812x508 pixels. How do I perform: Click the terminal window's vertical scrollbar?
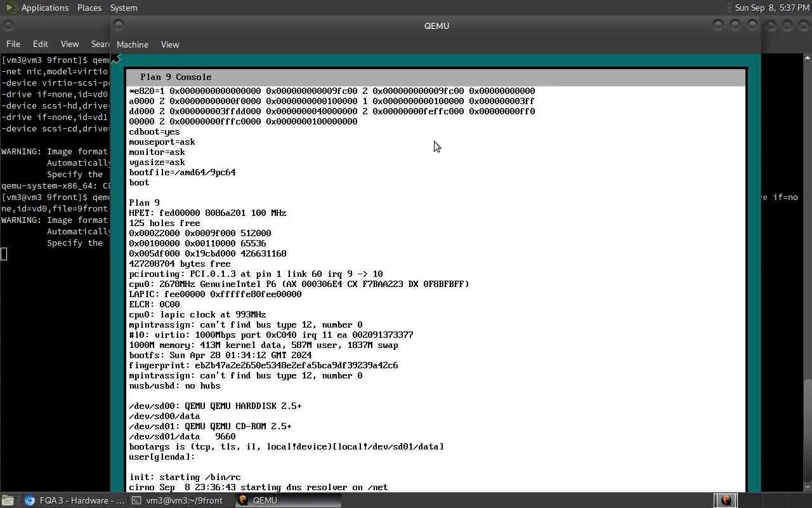click(808, 273)
